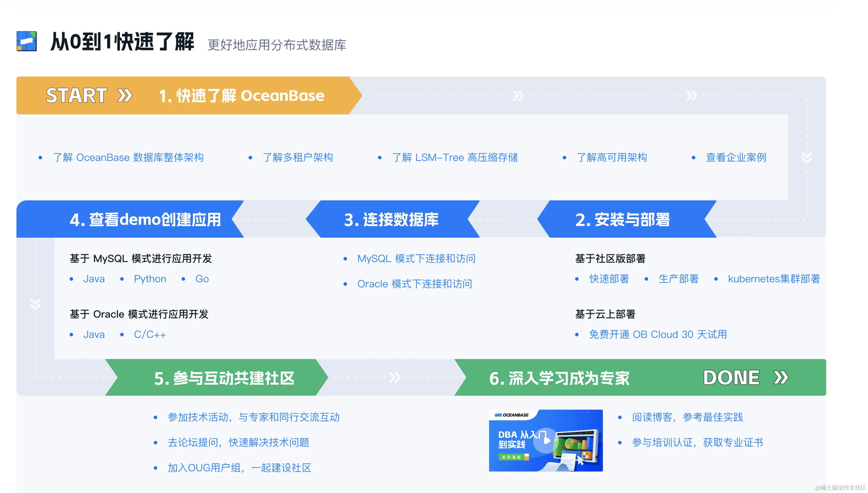
Task: Select C/C++ under Oracle 模式 development
Action: 150,335
